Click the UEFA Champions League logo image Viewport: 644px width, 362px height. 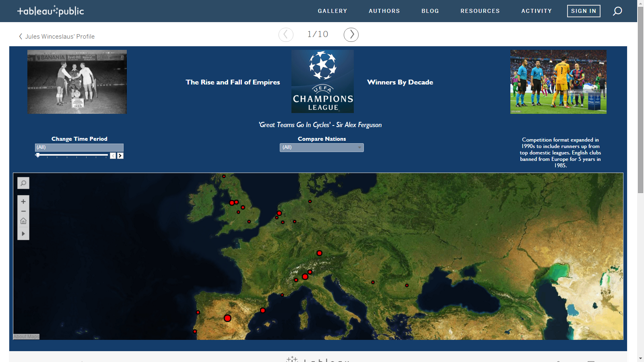322,81
